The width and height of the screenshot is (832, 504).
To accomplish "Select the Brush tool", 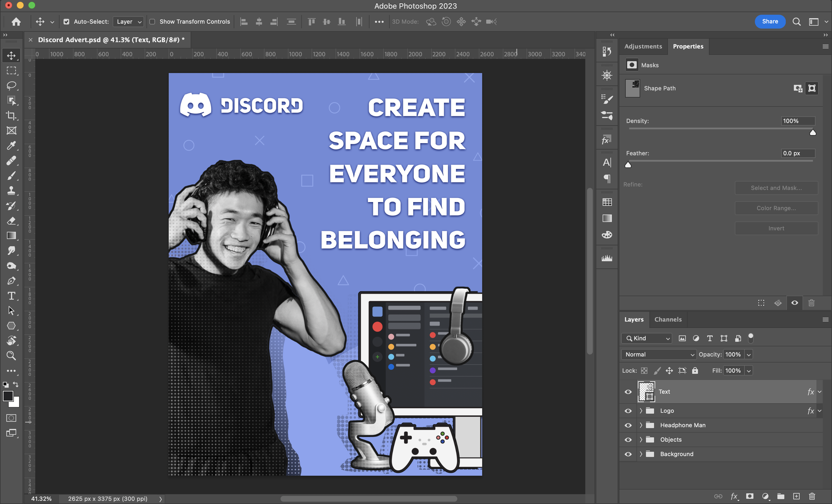I will point(12,176).
